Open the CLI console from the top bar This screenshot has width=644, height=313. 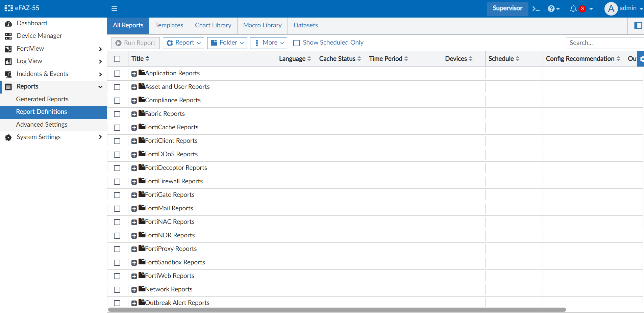click(x=536, y=8)
